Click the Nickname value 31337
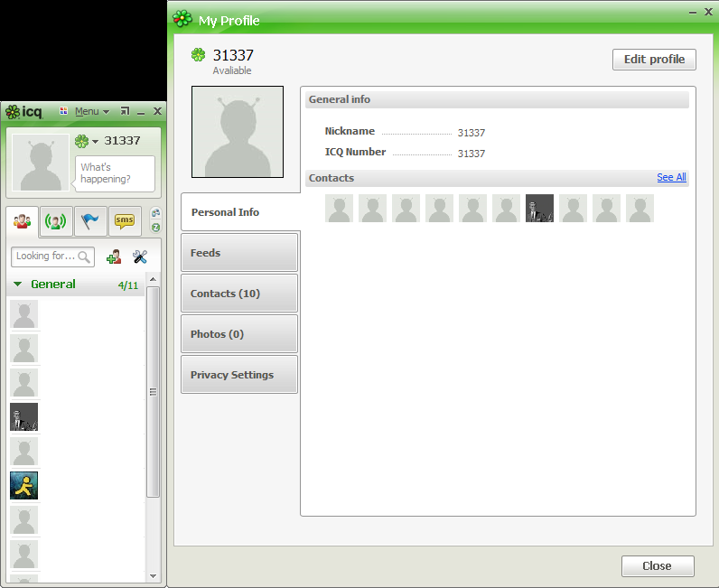This screenshot has width=719, height=588. (x=472, y=133)
